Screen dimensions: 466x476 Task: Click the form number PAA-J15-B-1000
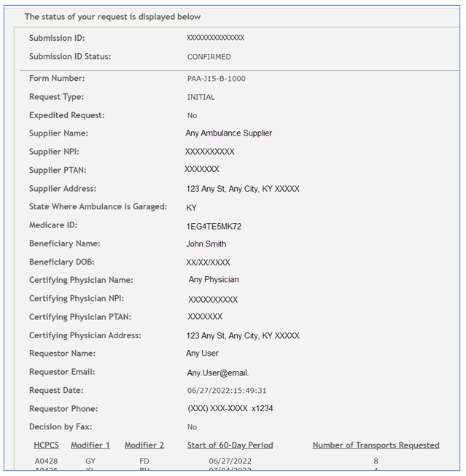pyautogui.click(x=216, y=79)
